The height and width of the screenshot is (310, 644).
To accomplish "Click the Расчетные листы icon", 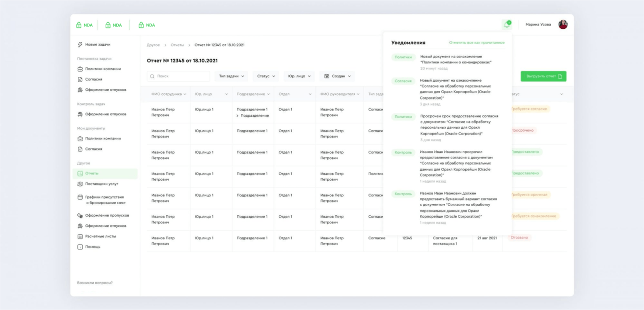I will [80, 236].
